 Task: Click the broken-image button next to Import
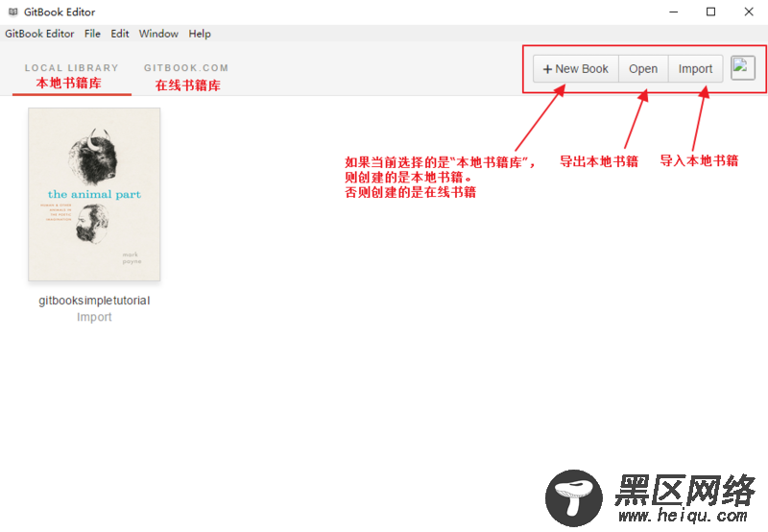coord(742,68)
